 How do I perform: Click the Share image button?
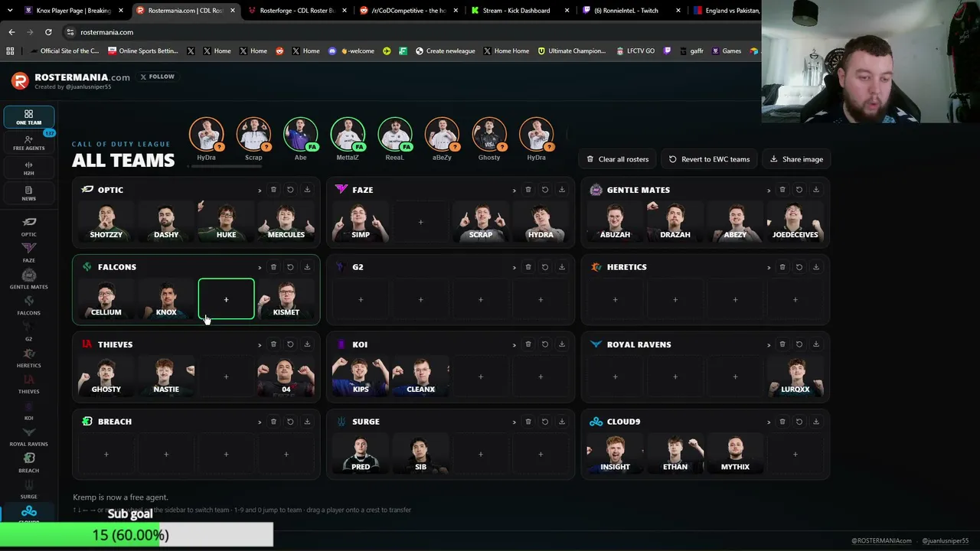(x=796, y=159)
